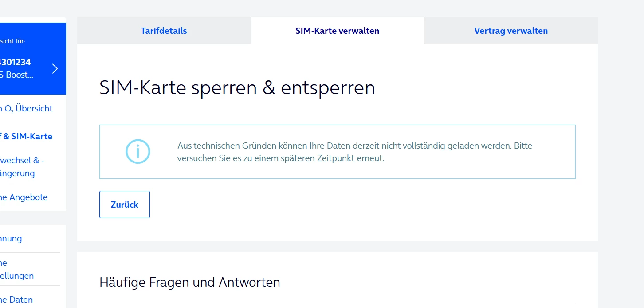Open the Daten sidebar link
644x308 pixels.
pyautogui.click(x=16, y=300)
